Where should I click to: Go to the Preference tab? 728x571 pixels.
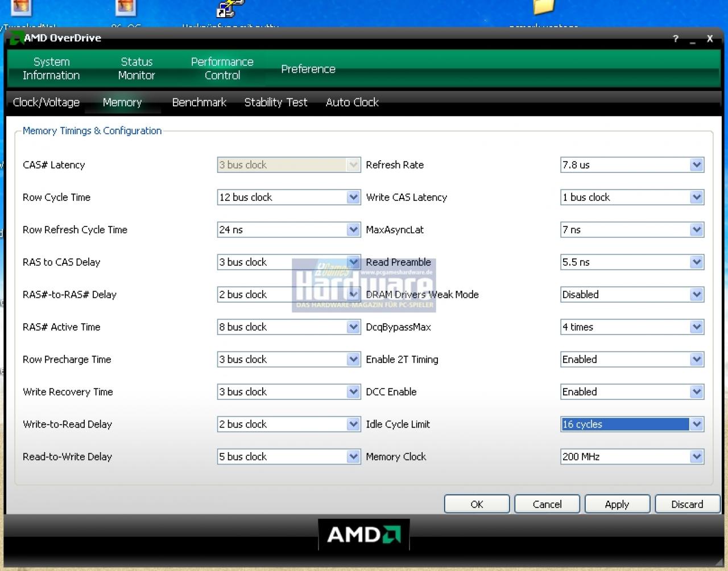tap(308, 69)
